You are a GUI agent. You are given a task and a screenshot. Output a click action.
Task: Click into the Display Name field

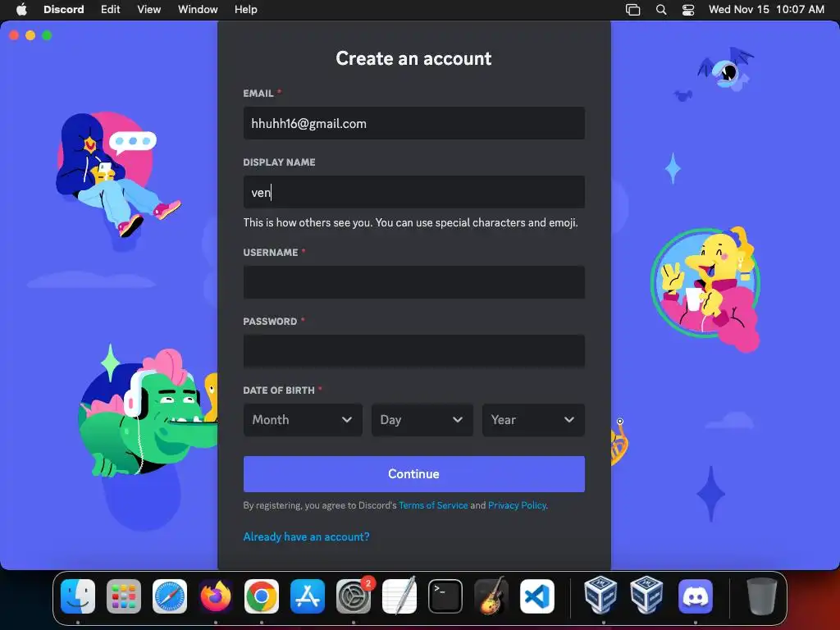coord(414,192)
